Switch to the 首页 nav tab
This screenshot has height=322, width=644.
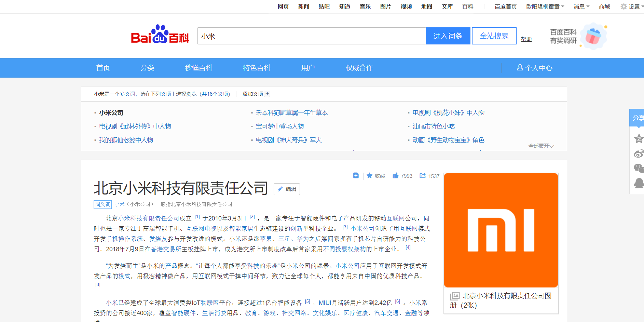coord(103,68)
